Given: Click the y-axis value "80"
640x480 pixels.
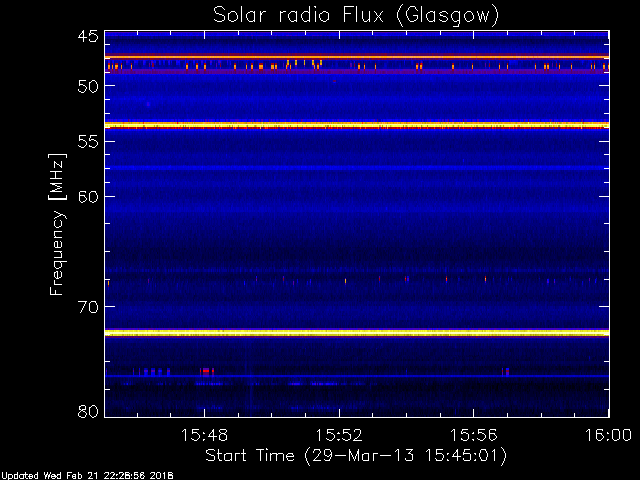Looking at the screenshot, I should click(x=88, y=411).
